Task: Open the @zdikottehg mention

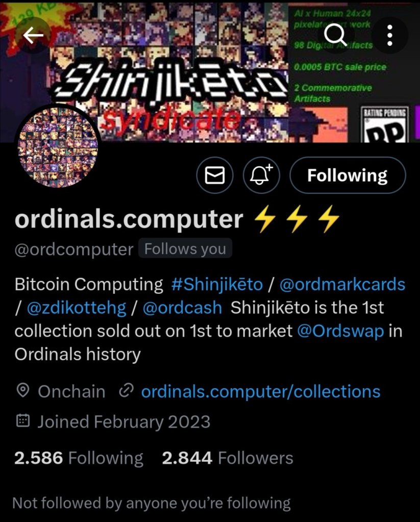Action: [x=76, y=308]
